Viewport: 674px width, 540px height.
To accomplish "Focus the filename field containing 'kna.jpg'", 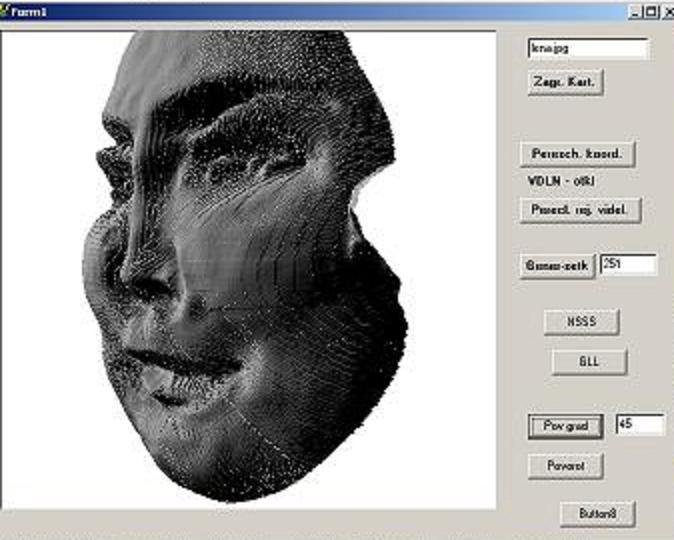I will (x=588, y=49).
